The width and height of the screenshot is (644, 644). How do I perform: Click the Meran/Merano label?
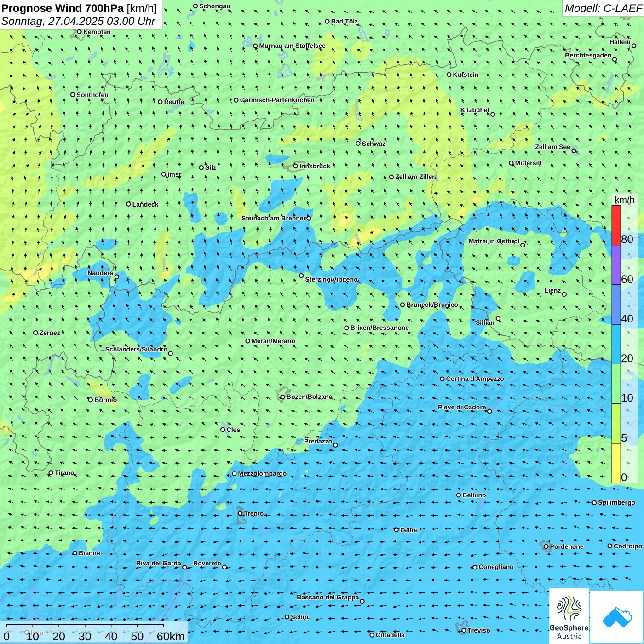pyautogui.click(x=274, y=341)
